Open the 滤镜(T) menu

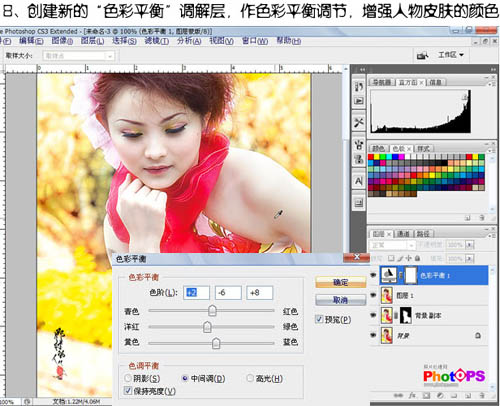point(156,41)
